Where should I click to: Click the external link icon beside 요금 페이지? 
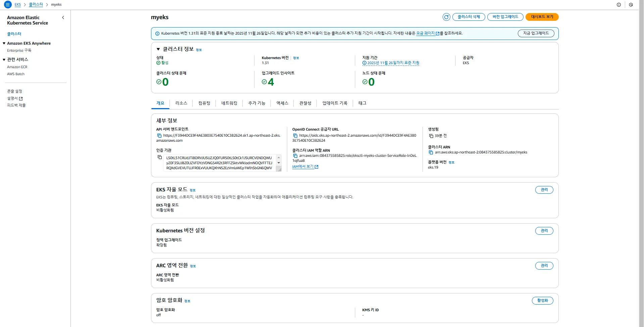coord(438,34)
